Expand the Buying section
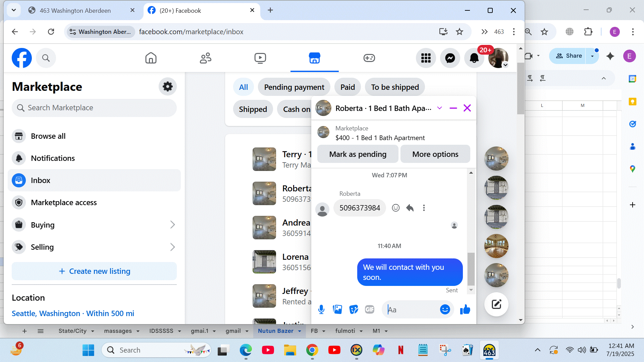This screenshot has height=362, width=644. coord(172,225)
